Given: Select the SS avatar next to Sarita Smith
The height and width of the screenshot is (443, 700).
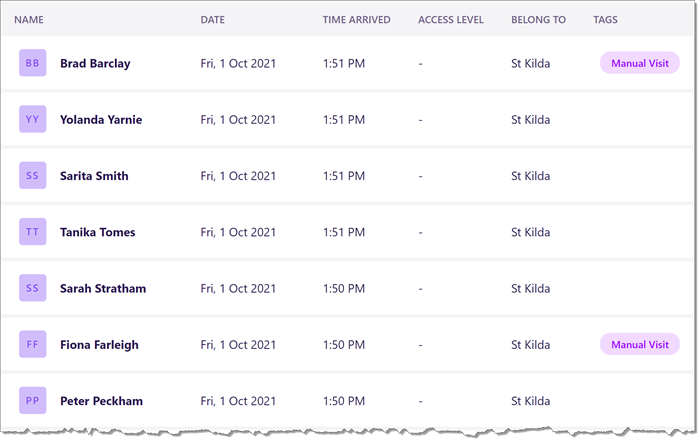Looking at the screenshot, I should coord(33,176).
